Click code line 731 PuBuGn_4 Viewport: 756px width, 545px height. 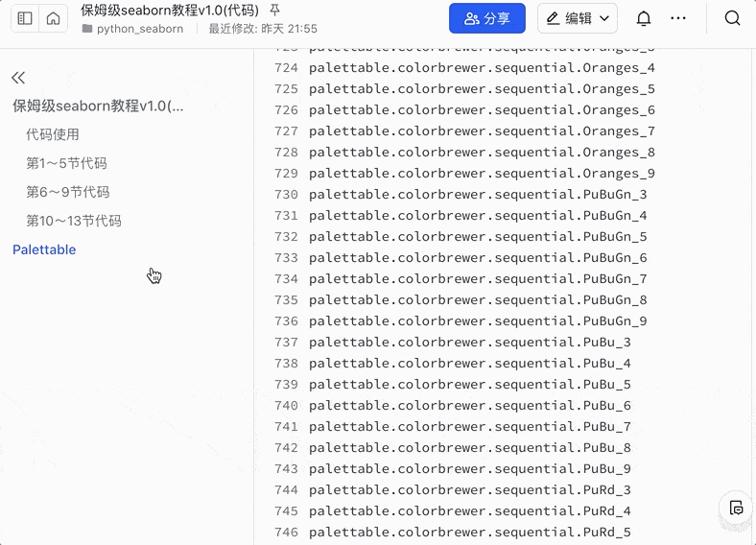pos(478,216)
